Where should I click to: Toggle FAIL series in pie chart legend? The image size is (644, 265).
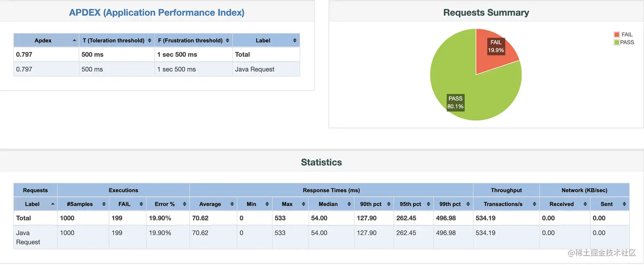(x=624, y=35)
